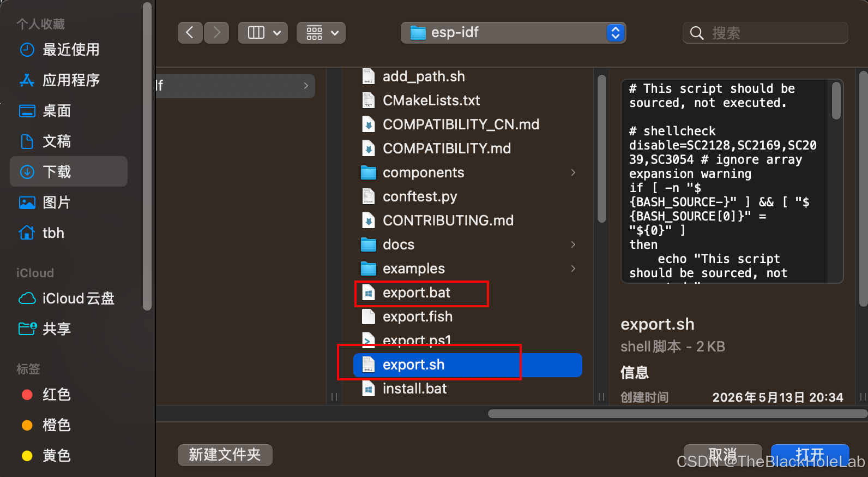Viewport: 868px width, 477px height.
Task: Open the docs folder
Action: 468,245
